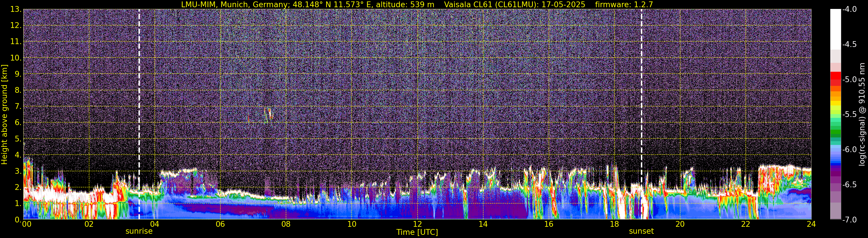Click the '00' time axis tick label

point(26,224)
